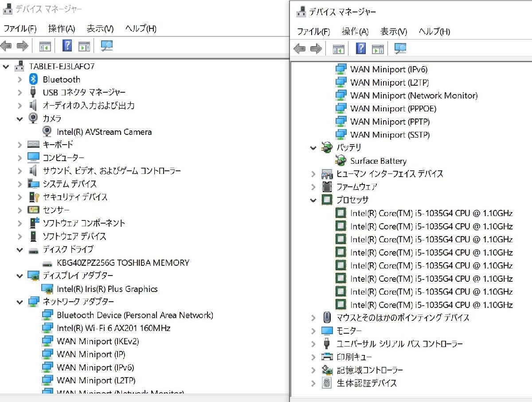Select WAN Miniport (Network Monitor) in right window
Screen dimensions: 532x402
point(414,95)
